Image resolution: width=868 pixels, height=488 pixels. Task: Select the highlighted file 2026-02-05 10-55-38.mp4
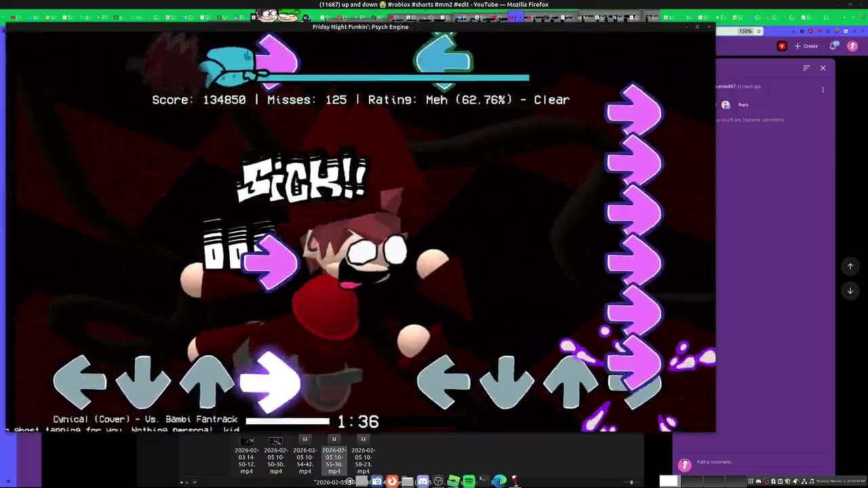334,456
